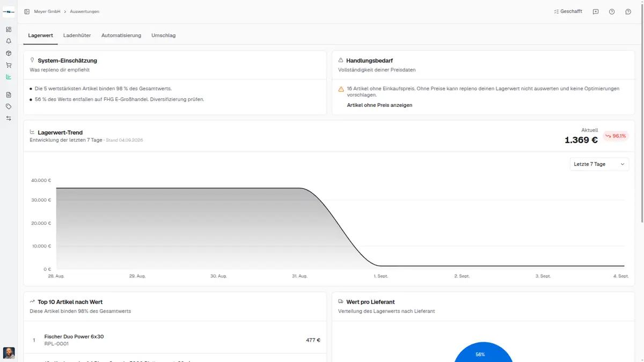Click Auswertungen in the breadcrumb

click(x=84, y=11)
